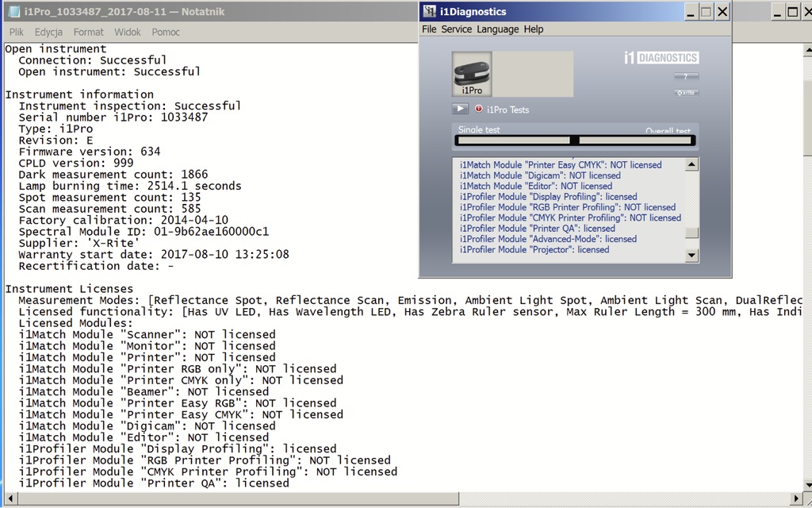Image resolution: width=812 pixels, height=508 pixels.
Task: Click the "Lamp burning time: 2514.1 seconds" line
Action: (x=129, y=186)
